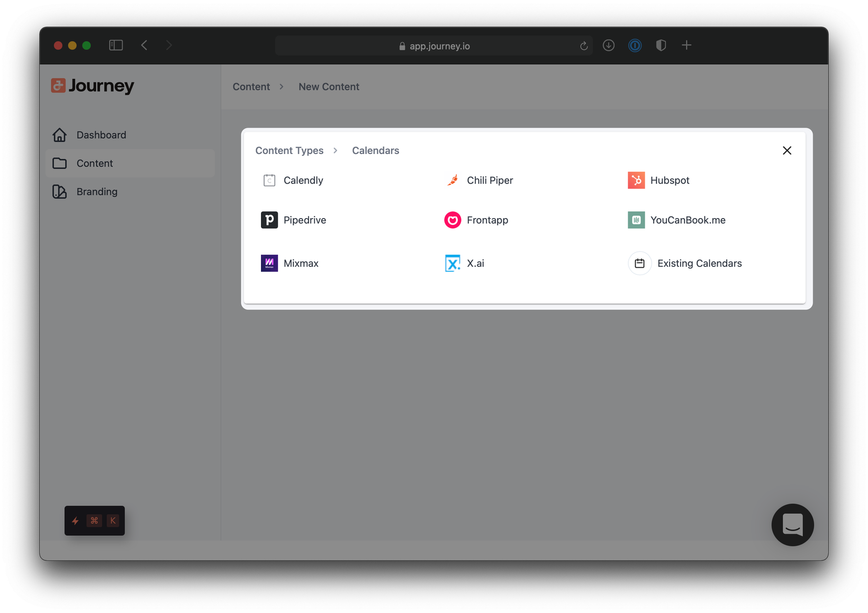The height and width of the screenshot is (613, 868).
Task: Go back to Content Types breadcrumb
Action: (x=290, y=151)
